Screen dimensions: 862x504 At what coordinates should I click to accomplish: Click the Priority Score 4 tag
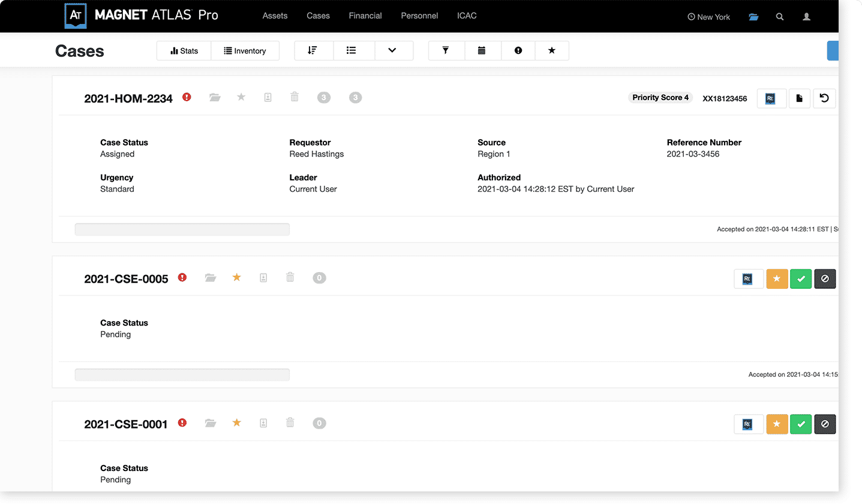[660, 97]
